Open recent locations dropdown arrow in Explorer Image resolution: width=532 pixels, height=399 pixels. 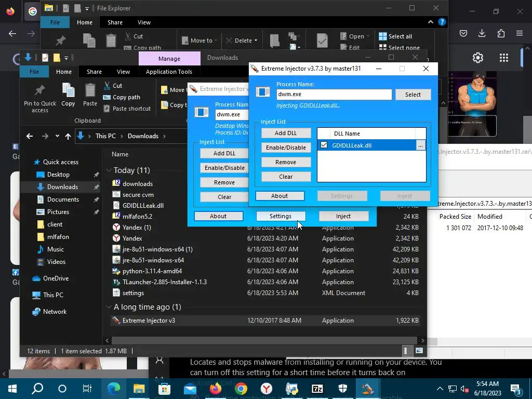point(57,136)
